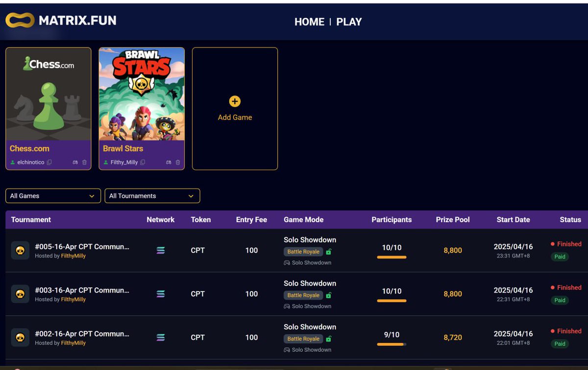Delete the Brawl Stars game via its trash icon
588x370 pixels.
point(178,162)
